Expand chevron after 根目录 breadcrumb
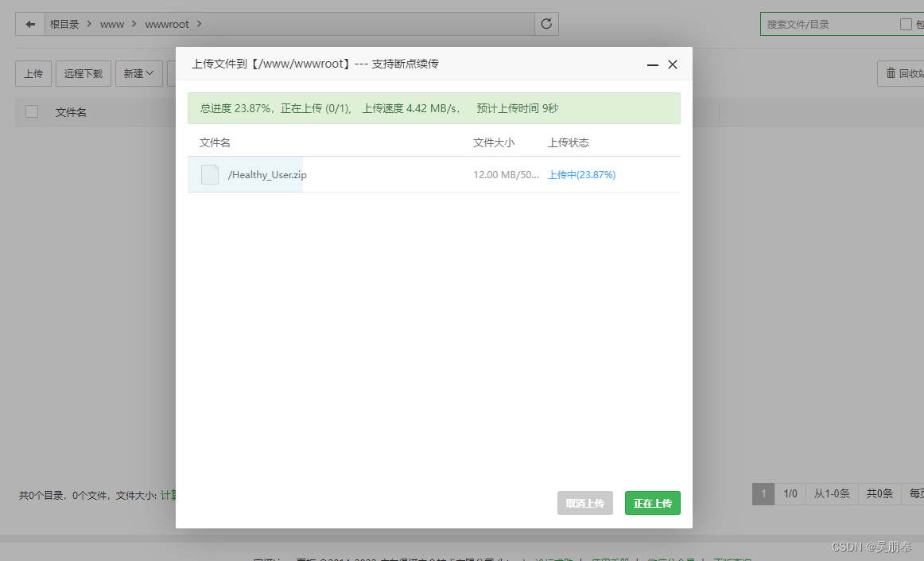 [89, 24]
